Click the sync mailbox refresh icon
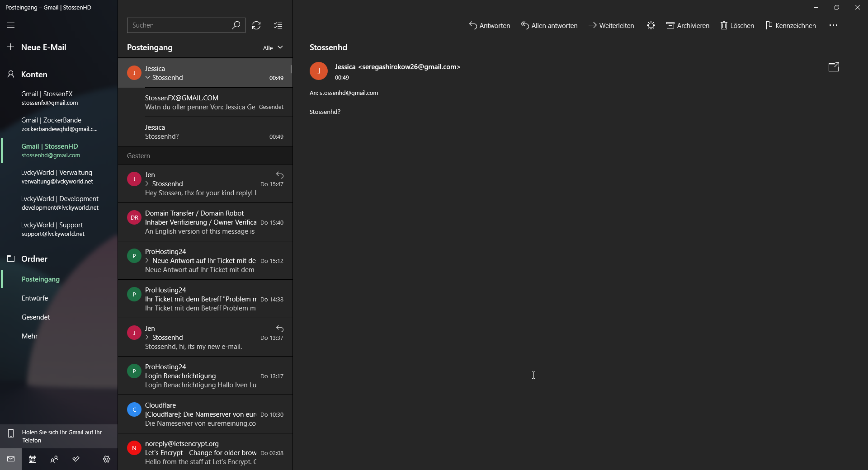868x470 pixels. click(256, 25)
